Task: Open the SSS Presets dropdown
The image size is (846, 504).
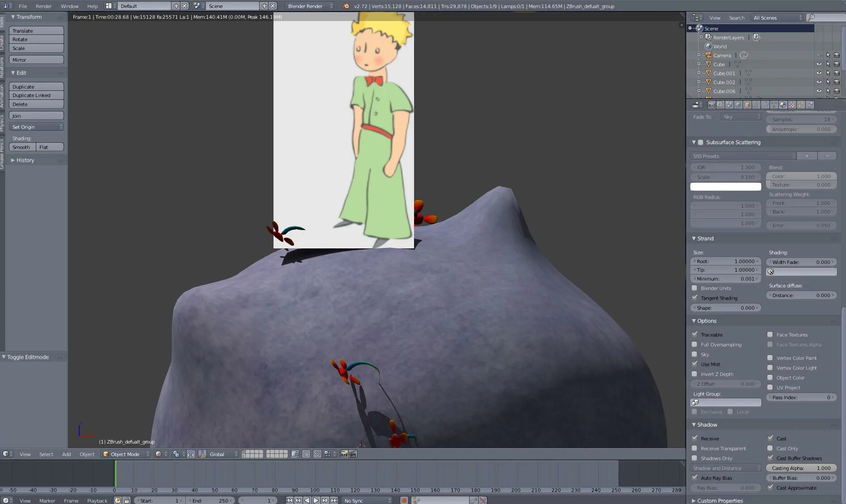Action: (x=743, y=156)
